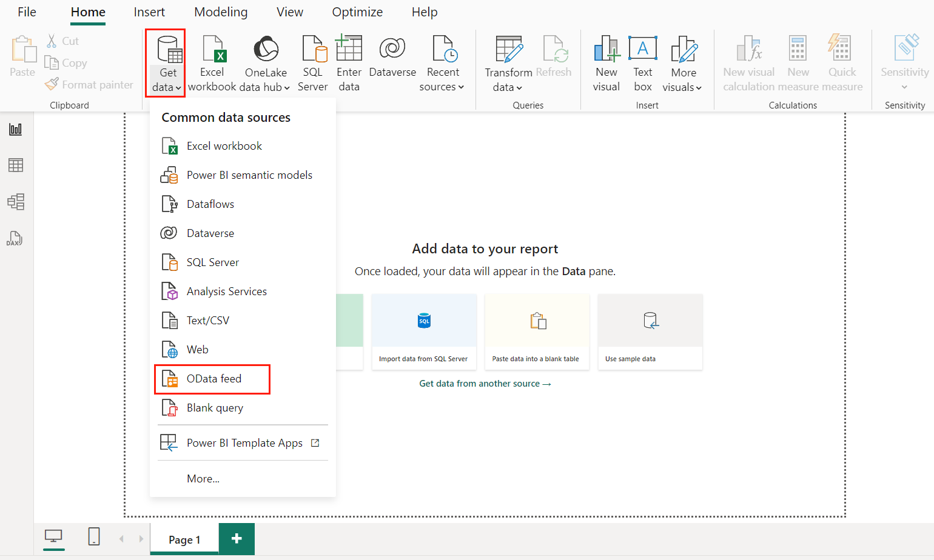Select the Table view icon
This screenshot has height=560, width=934.
[x=16, y=165]
